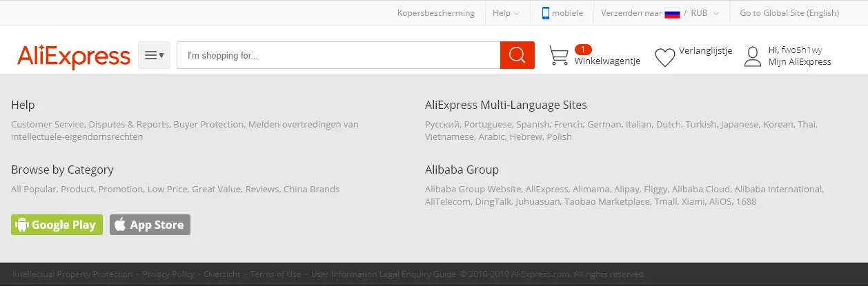Open Great Value link
Screen dimensions: 868x306
217,189
